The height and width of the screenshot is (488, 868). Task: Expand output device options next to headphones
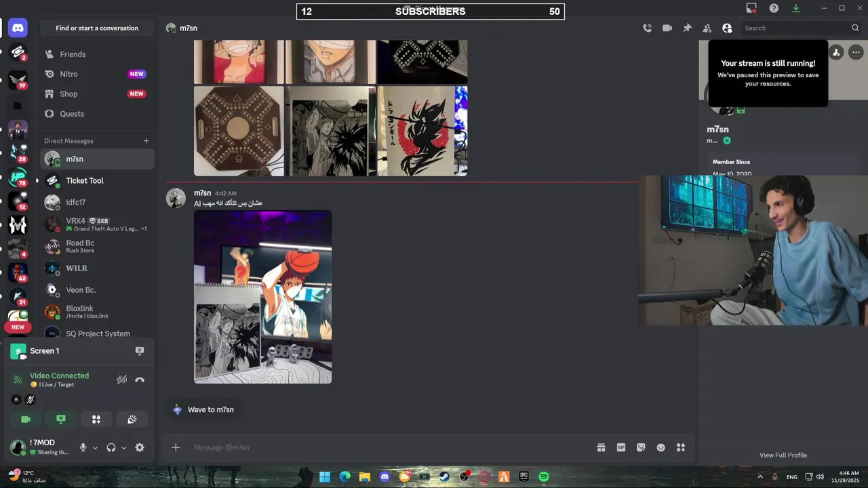click(x=123, y=448)
